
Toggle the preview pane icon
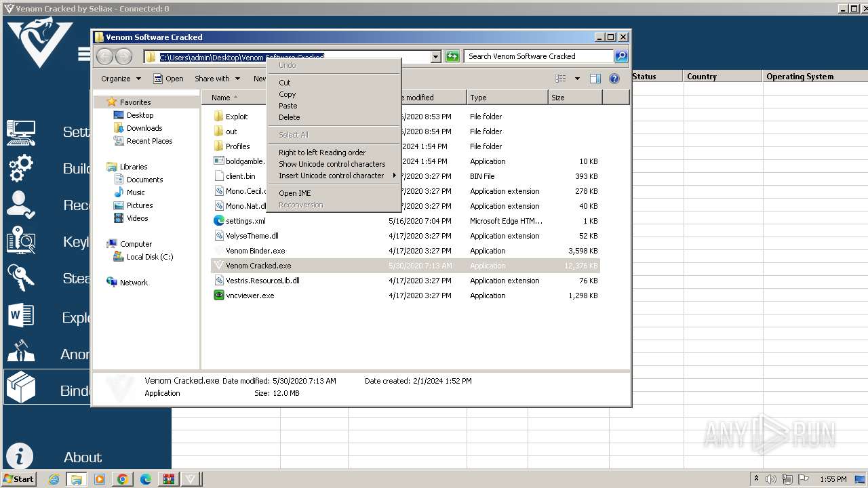[595, 79]
